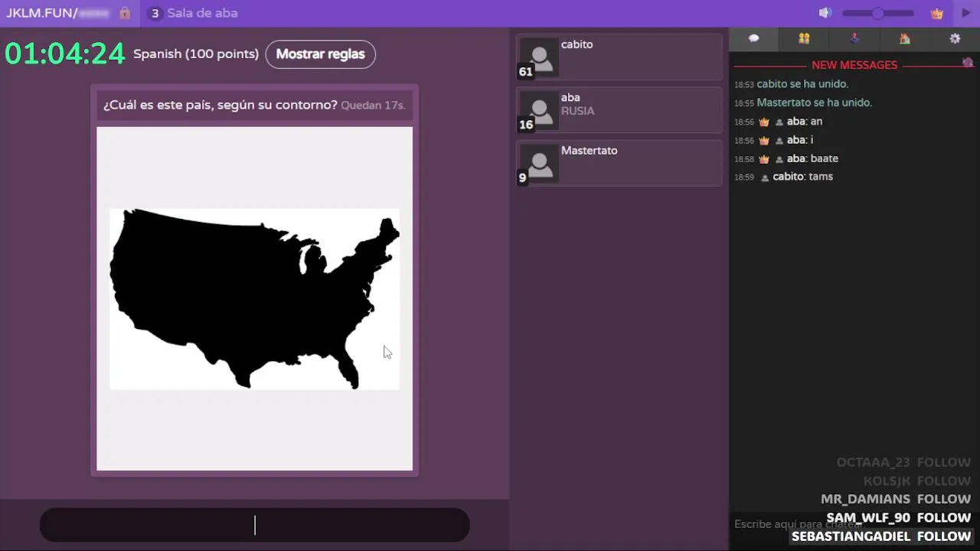
Task: Click the answer RUSIA under aba
Action: coord(577,111)
